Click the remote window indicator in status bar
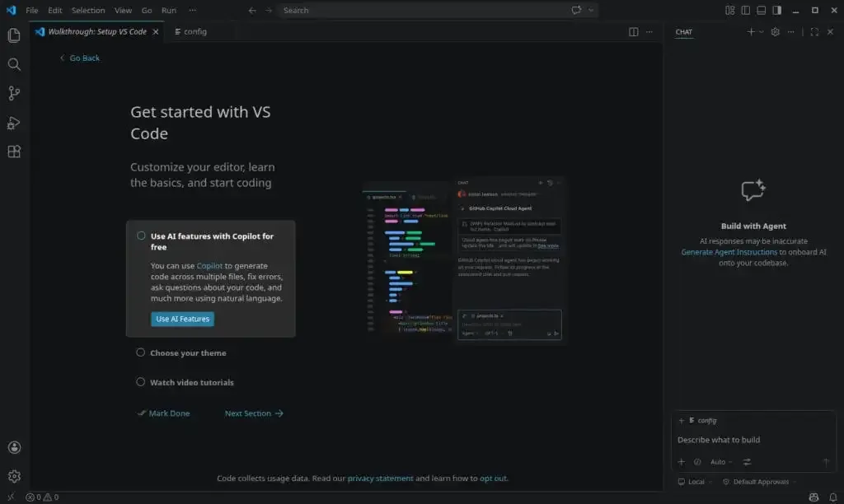Screen dimensions: 844x504 click(x=11, y=497)
